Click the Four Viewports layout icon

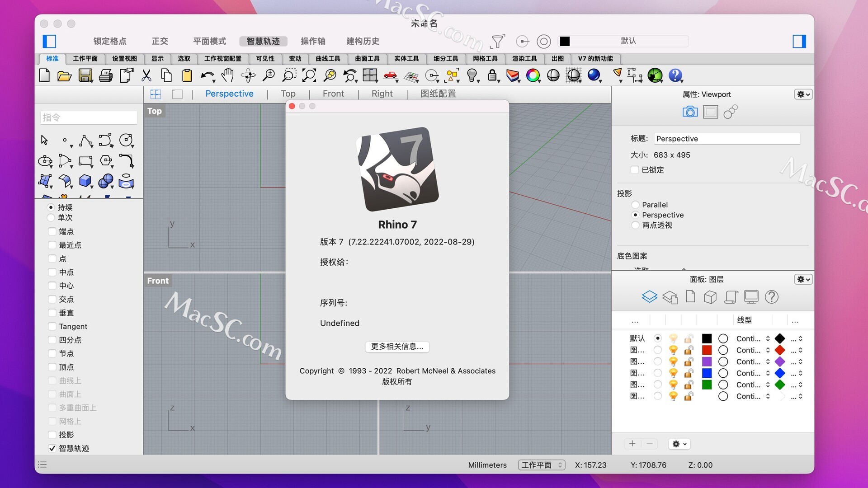[370, 75]
